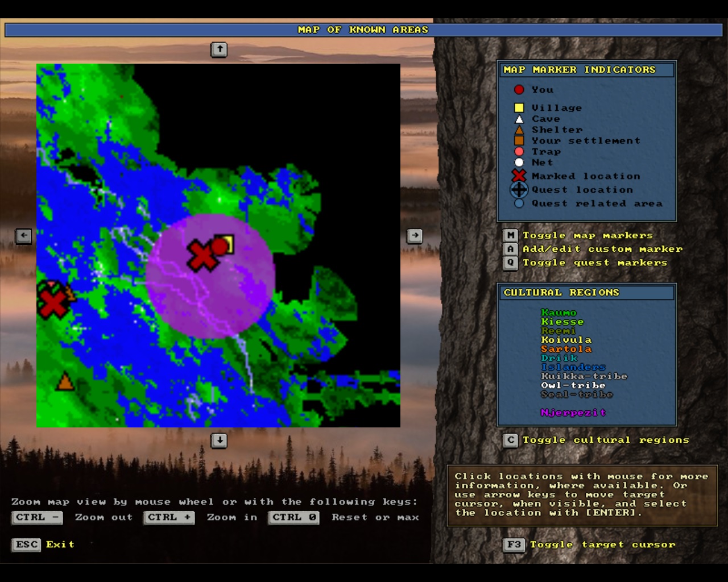The image size is (728, 582).
Task: Click the 'Your settlement' square legend icon
Action: [519, 140]
